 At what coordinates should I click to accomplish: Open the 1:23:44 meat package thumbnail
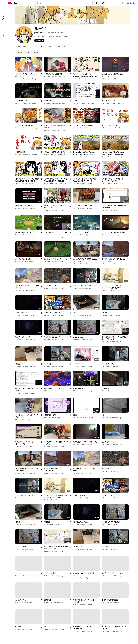tap(115, 91)
